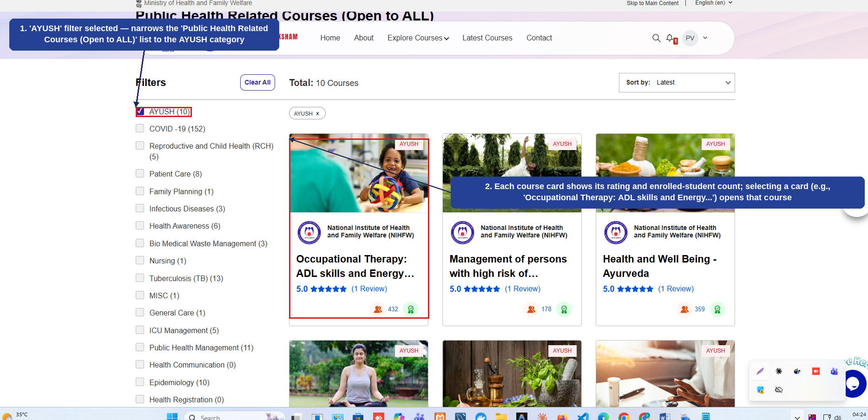The height and width of the screenshot is (420, 868).
Task: Enable Public Health Management (11) filter
Action: (140, 347)
